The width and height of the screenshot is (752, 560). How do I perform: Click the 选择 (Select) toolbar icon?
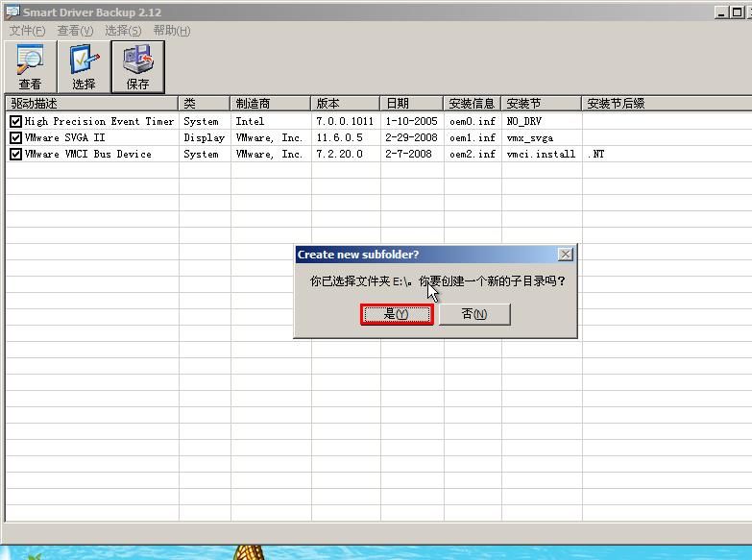pos(84,66)
